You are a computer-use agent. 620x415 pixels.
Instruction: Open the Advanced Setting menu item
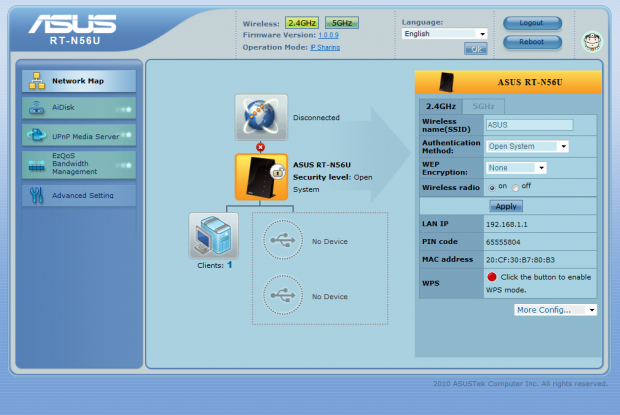tap(79, 195)
